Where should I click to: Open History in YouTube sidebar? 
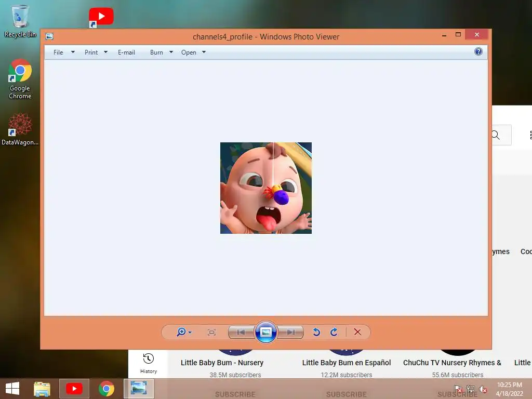click(x=148, y=363)
